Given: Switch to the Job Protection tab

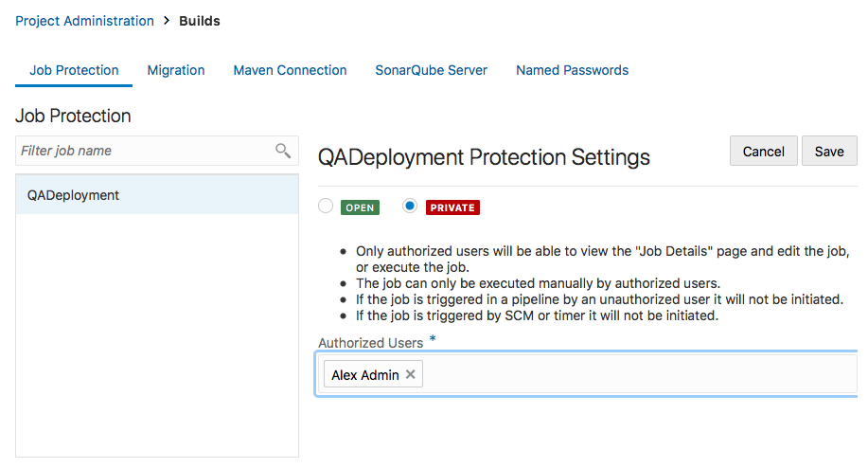Looking at the screenshot, I should 74,70.
